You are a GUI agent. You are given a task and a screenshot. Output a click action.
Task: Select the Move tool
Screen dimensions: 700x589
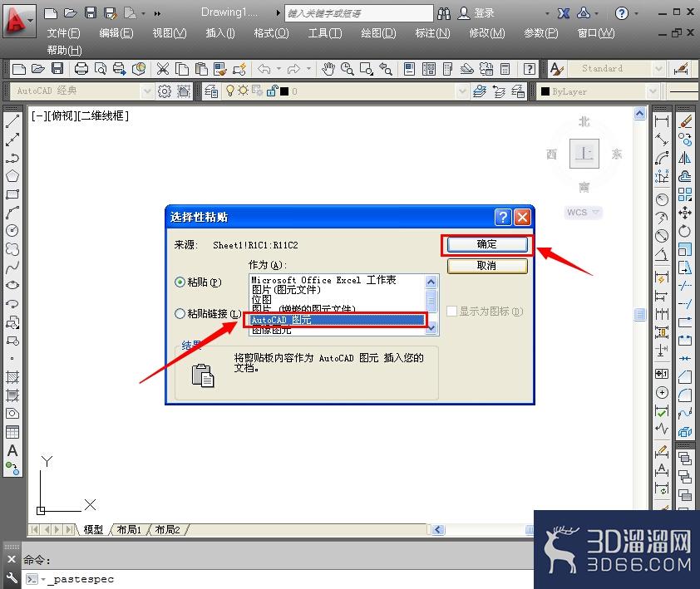click(684, 213)
